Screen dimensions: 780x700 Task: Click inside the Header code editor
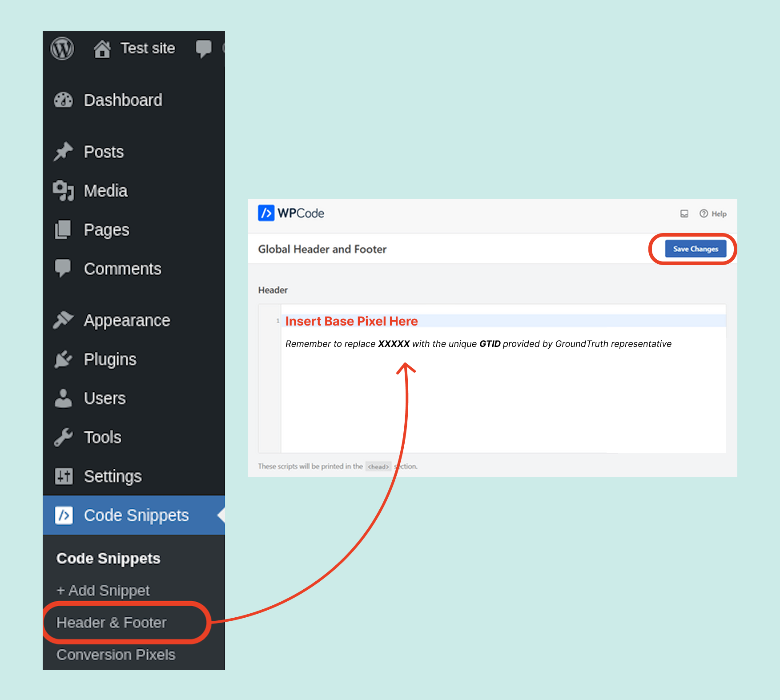click(x=503, y=379)
